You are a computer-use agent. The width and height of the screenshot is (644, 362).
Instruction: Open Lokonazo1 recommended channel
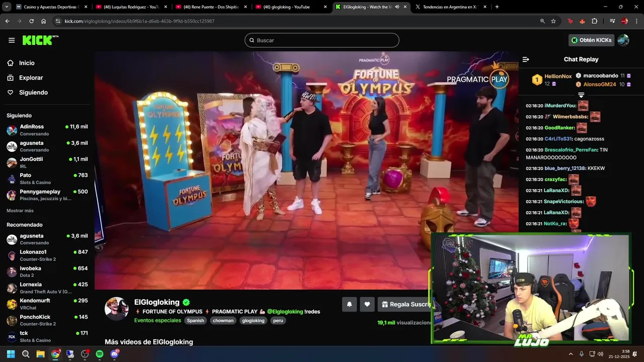pos(47,255)
